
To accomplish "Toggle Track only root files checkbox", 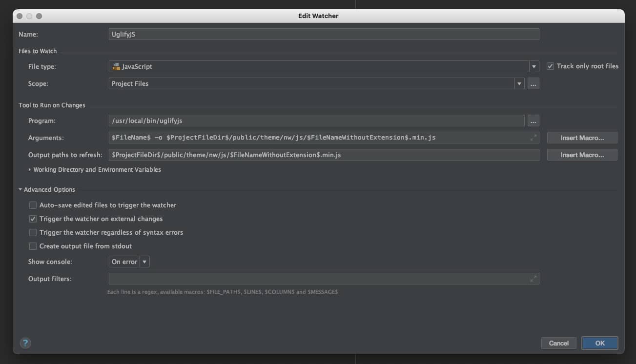I will point(550,66).
